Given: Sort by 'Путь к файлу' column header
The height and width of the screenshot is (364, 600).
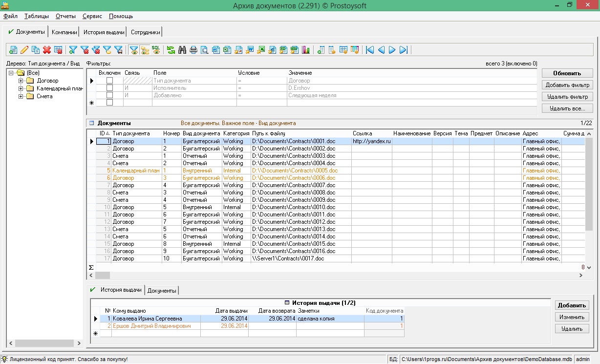Looking at the screenshot, I should pyautogui.click(x=301, y=133).
